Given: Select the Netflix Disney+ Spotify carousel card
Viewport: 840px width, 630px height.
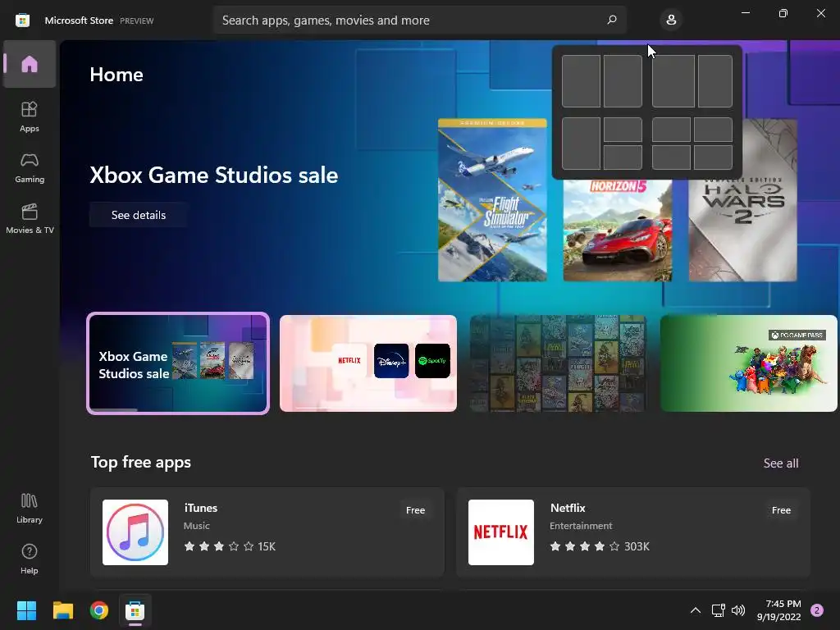Looking at the screenshot, I should coord(368,363).
